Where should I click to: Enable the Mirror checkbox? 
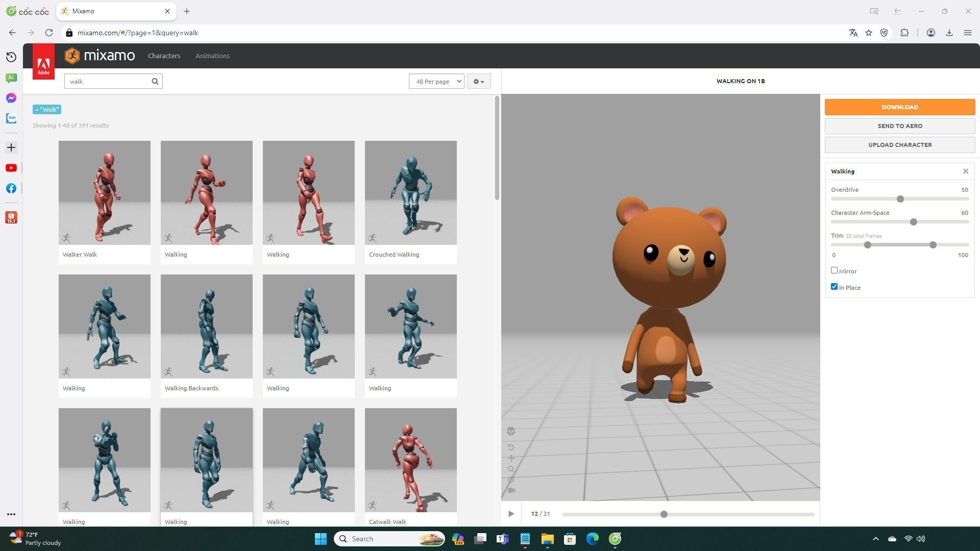pyautogui.click(x=834, y=270)
